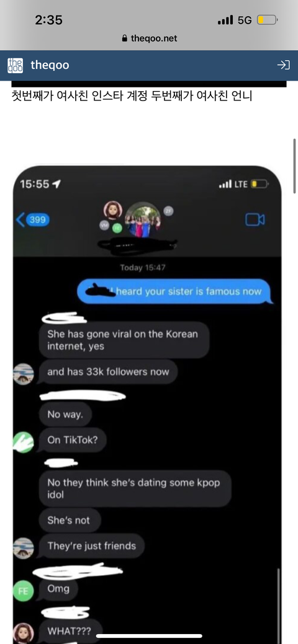Tap the Korean post caption text
298x644 pixels.
[x=132, y=97]
